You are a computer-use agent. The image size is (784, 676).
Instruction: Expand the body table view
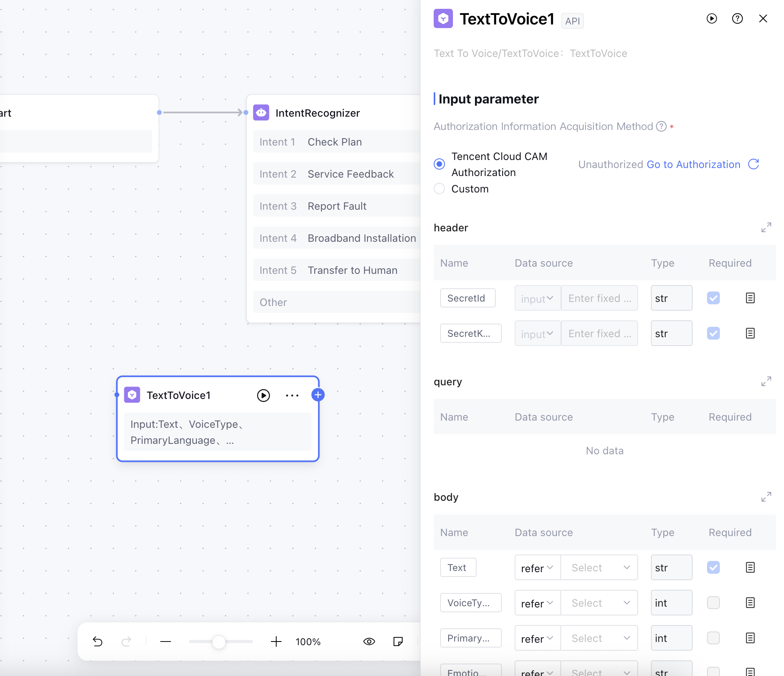pos(766,497)
